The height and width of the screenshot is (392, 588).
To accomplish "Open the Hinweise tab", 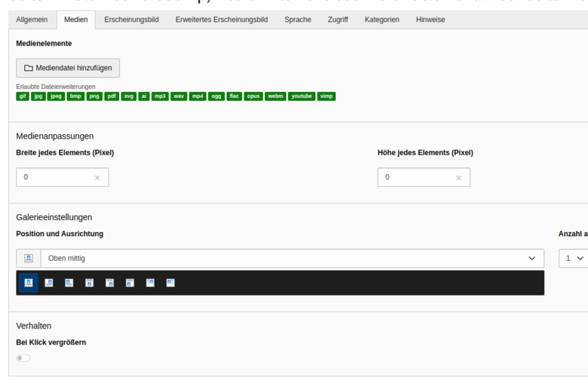I will (x=430, y=20).
